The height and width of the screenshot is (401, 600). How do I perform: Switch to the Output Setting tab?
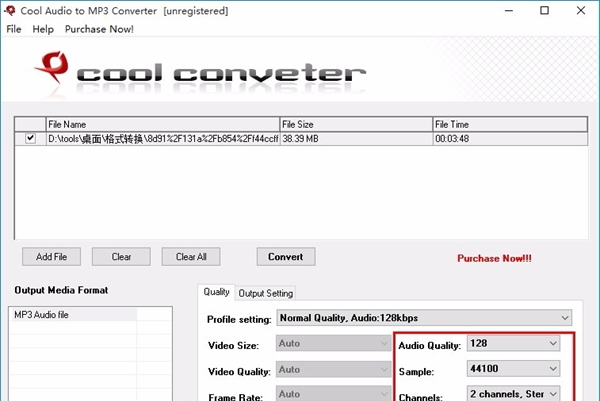(266, 293)
